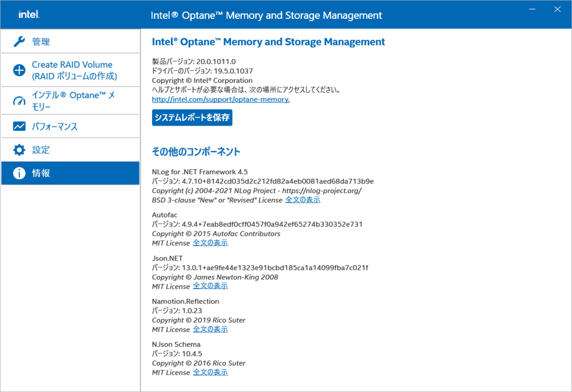This screenshot has width=572, height=392.
Task: Click the page heading Intel Optane Memory and Storage Management
Action: tap(268, 42)
